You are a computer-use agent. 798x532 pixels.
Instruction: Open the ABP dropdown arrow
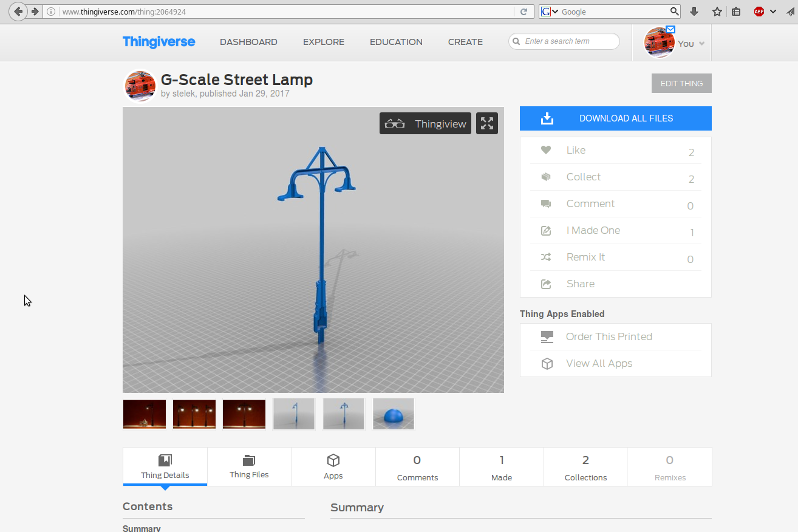[x=773, y=12]
